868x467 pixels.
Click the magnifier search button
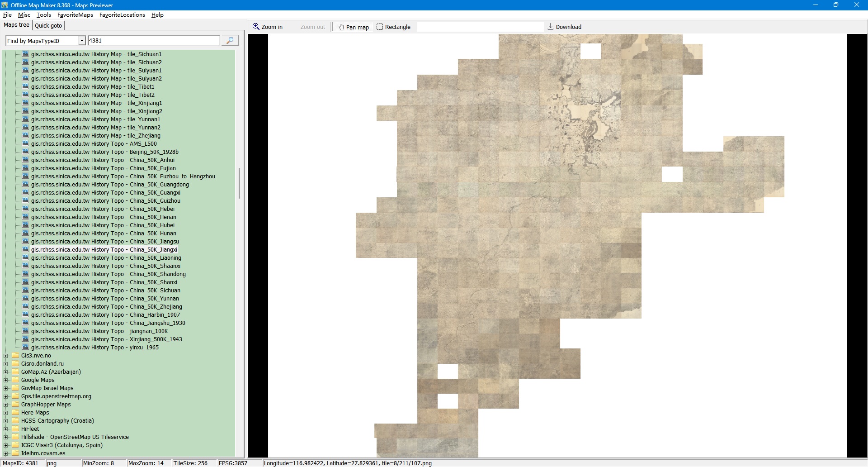pos(230,41)
